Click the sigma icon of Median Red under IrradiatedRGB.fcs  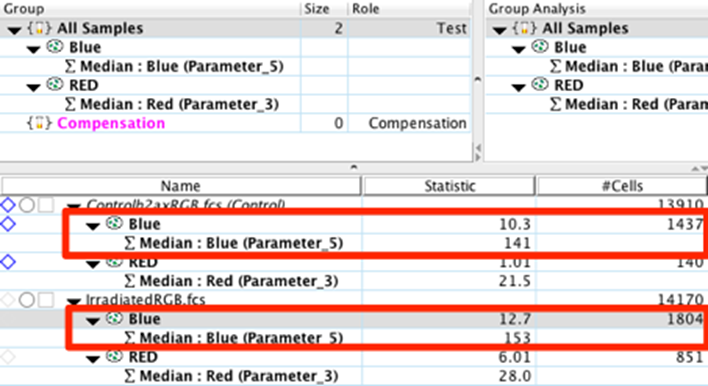click(x=130, y=376)
